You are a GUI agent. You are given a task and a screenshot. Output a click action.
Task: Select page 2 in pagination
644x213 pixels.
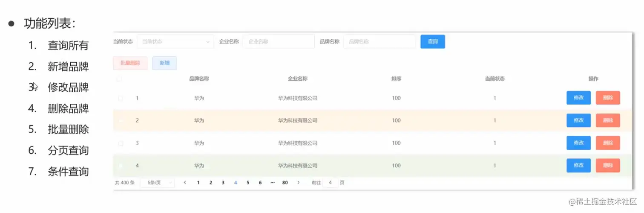[210, 183]
